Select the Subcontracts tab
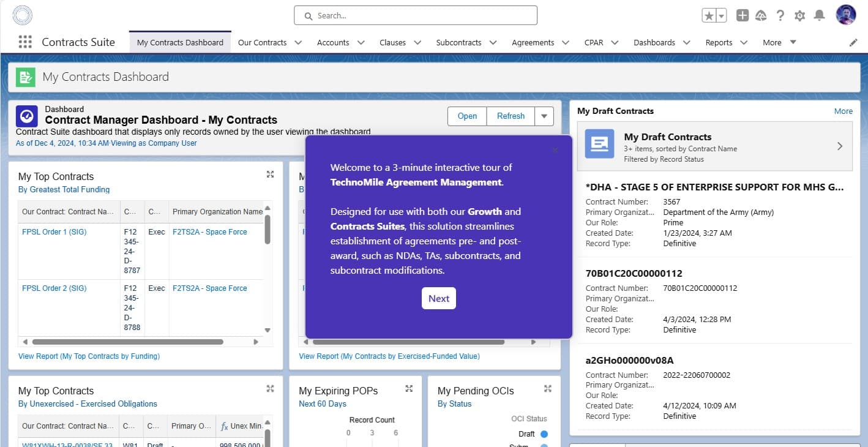Screen dimensions: 868x447 coord(458,42)
